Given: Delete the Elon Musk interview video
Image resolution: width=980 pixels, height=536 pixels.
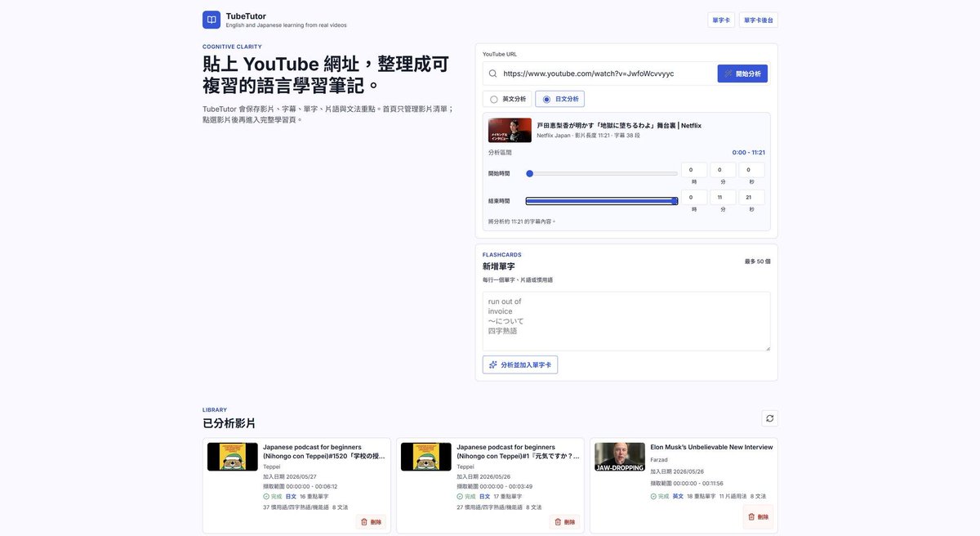Looking at the screenshot, I should tap(758, 516).
